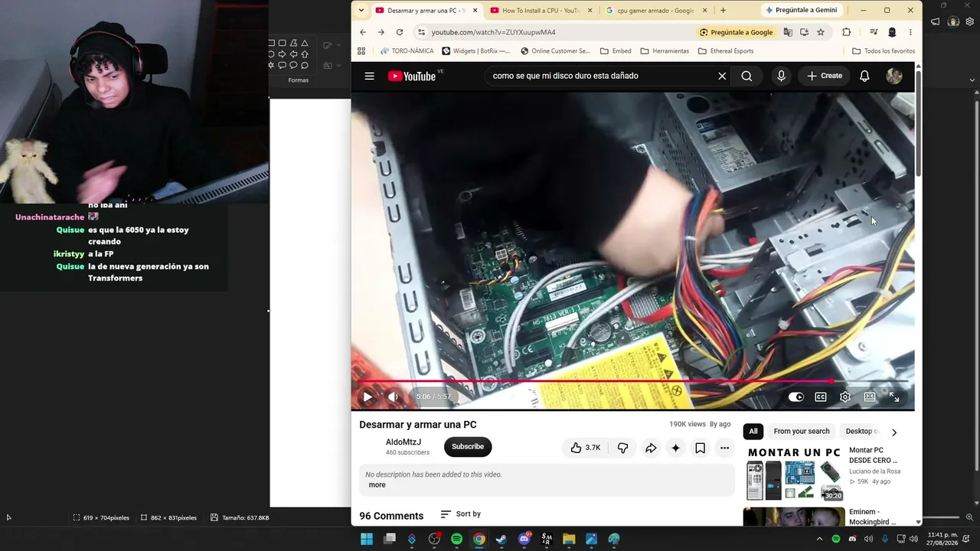
Task: Open the player settings gear
Action: pyautogui.click(x=845, y=396)
